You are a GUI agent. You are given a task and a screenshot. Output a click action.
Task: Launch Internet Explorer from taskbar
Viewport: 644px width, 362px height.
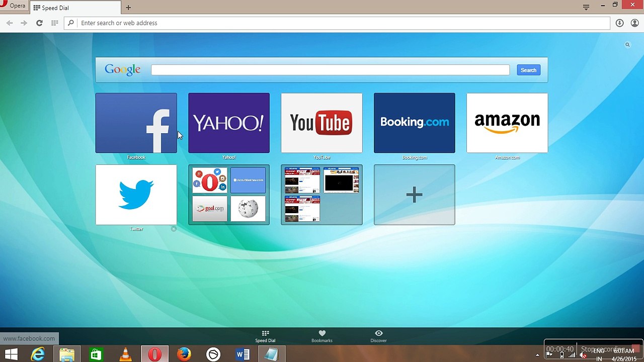(38, 354)
